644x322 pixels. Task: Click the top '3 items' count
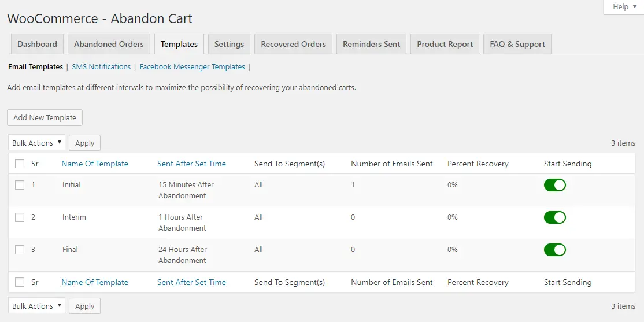[x=623, y=143]
